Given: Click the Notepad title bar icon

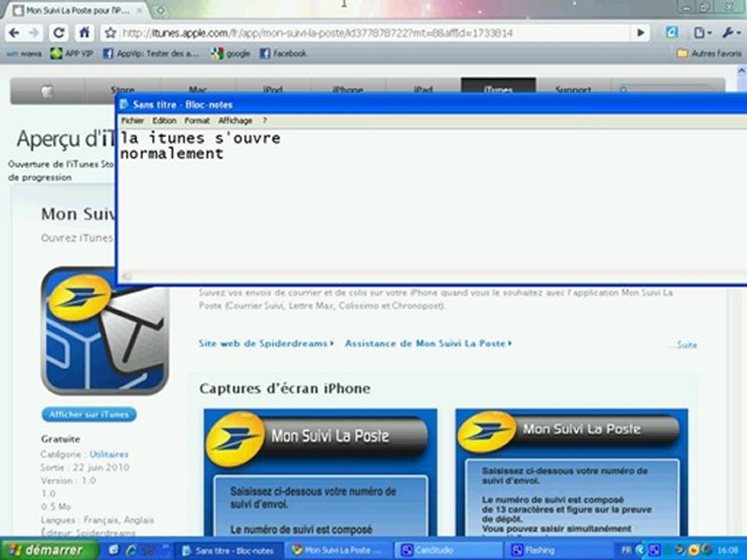Looking at the screenshot, I should 124,104.
